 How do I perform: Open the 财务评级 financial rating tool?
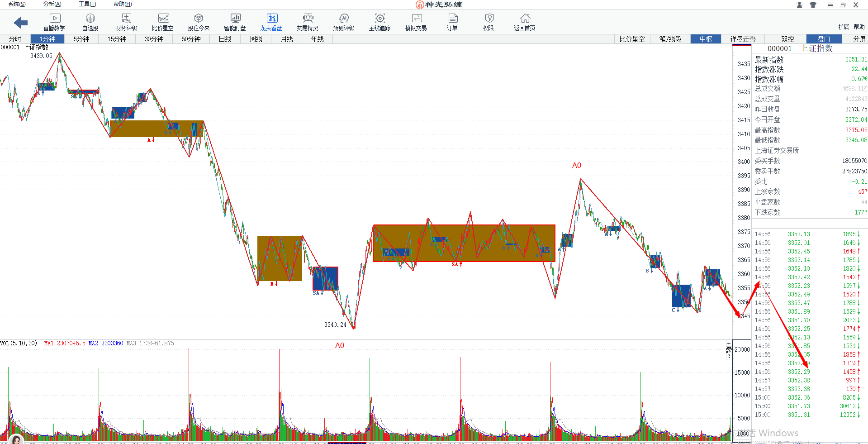[126, 22]
